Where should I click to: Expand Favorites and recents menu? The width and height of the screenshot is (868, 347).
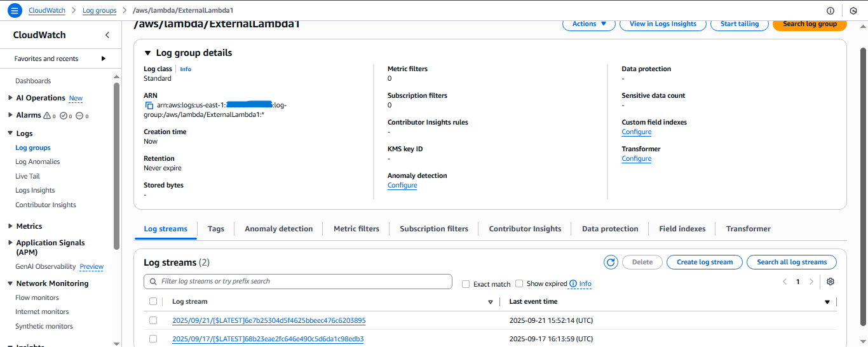pos(104,58)
